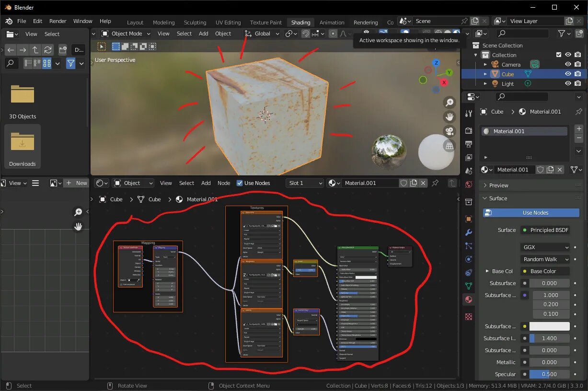Image resolution: width=588 pixels, height=391 pixels.
Task: Click the file browser search field
Action: point(12,63)
